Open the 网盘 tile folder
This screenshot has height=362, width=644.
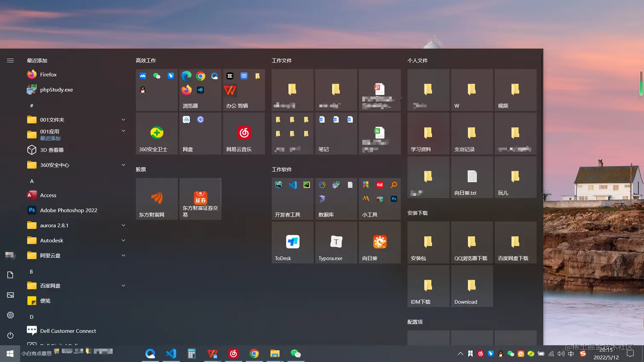pyautogui.click(x=201, y=134)
